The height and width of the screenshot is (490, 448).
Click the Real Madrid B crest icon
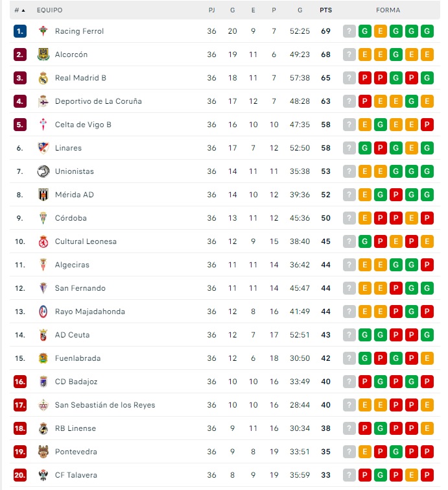click(43, 78)
